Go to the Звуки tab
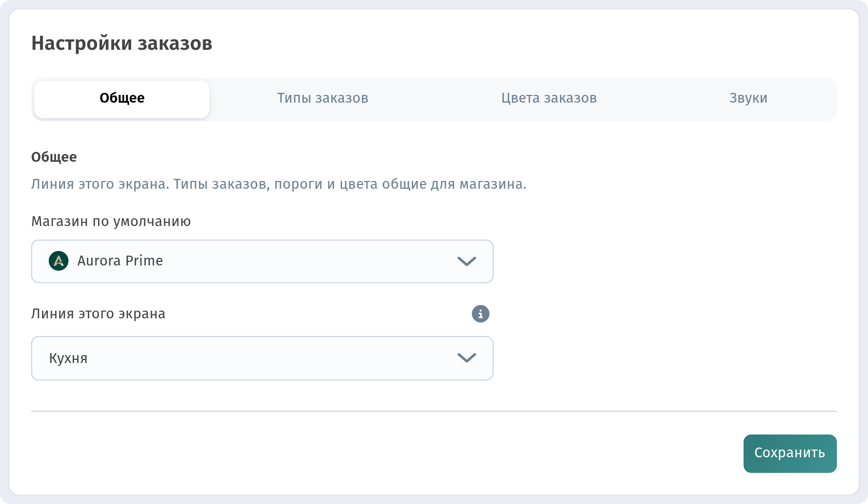This screenshot has height=504, width=868. [x=748, y=99]
